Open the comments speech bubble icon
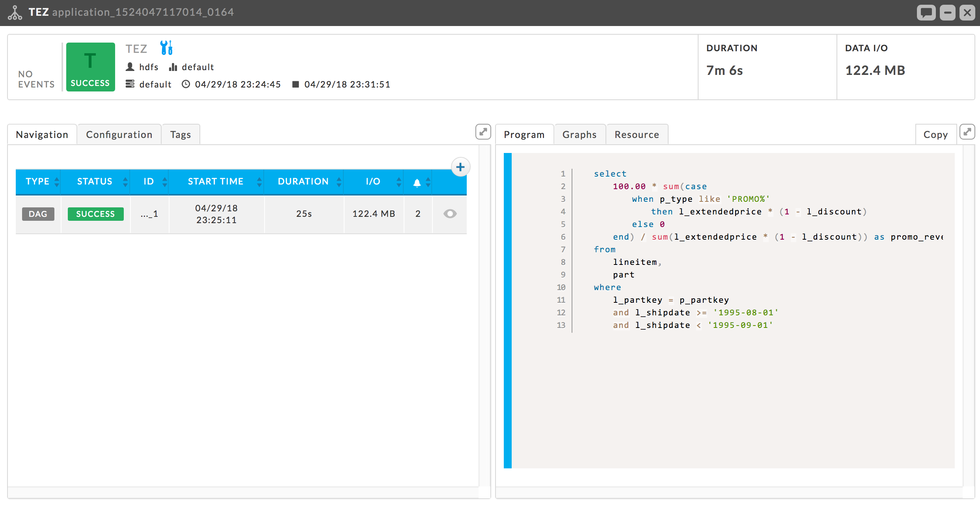 [926, 13]
